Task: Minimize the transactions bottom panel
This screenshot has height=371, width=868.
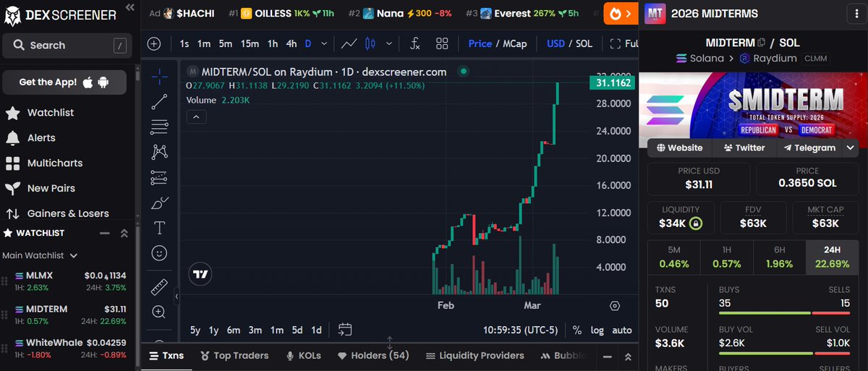Action: coord(608,357)
